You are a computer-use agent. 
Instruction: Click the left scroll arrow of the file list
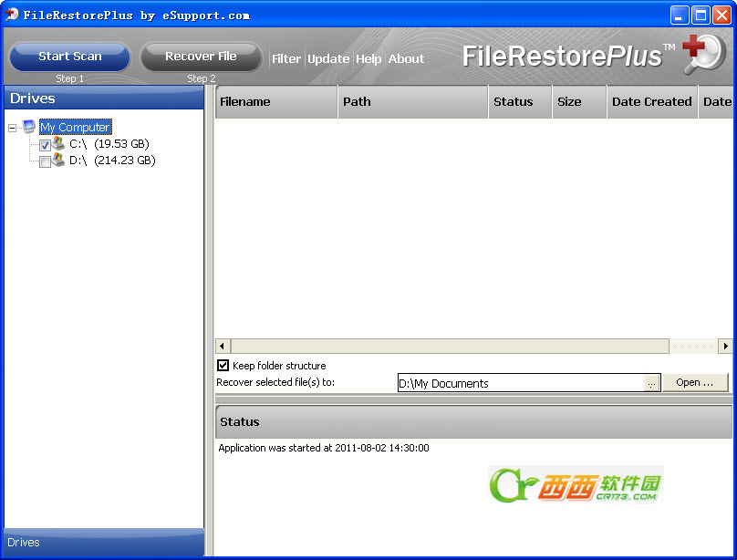point(223,347)
